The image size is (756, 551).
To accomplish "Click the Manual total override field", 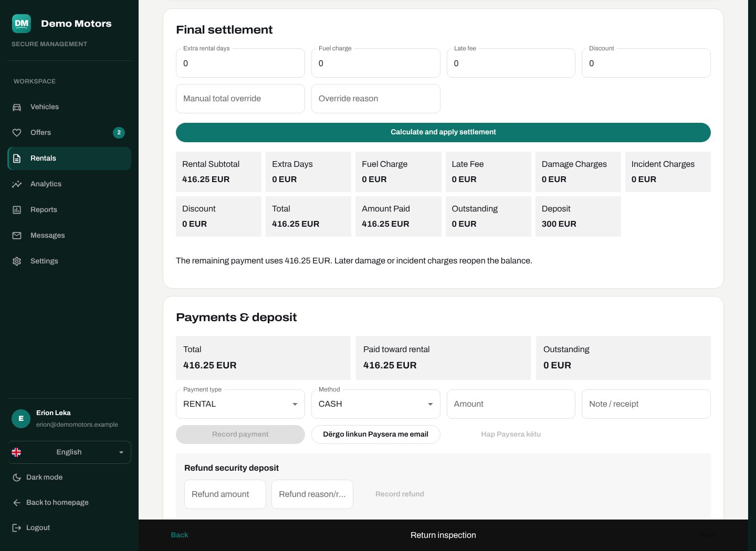I will point(240,99).
